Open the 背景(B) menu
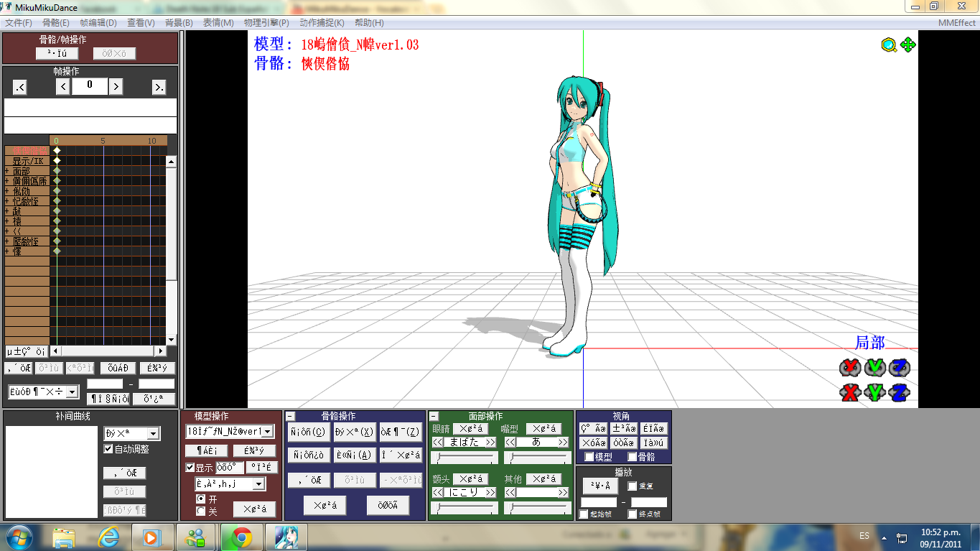Image resolution: width=980 pixels, height=551 pixels. point(179,23)
